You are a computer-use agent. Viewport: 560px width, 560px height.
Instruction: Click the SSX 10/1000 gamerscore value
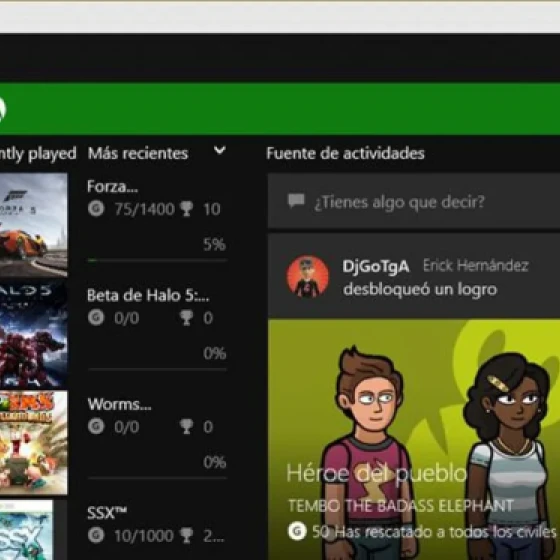tap(144, 536)
